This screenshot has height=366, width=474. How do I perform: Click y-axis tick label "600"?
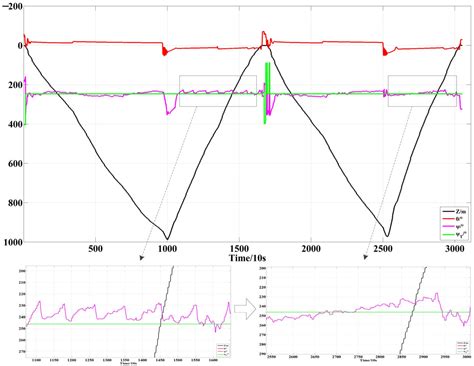(15, 163)
